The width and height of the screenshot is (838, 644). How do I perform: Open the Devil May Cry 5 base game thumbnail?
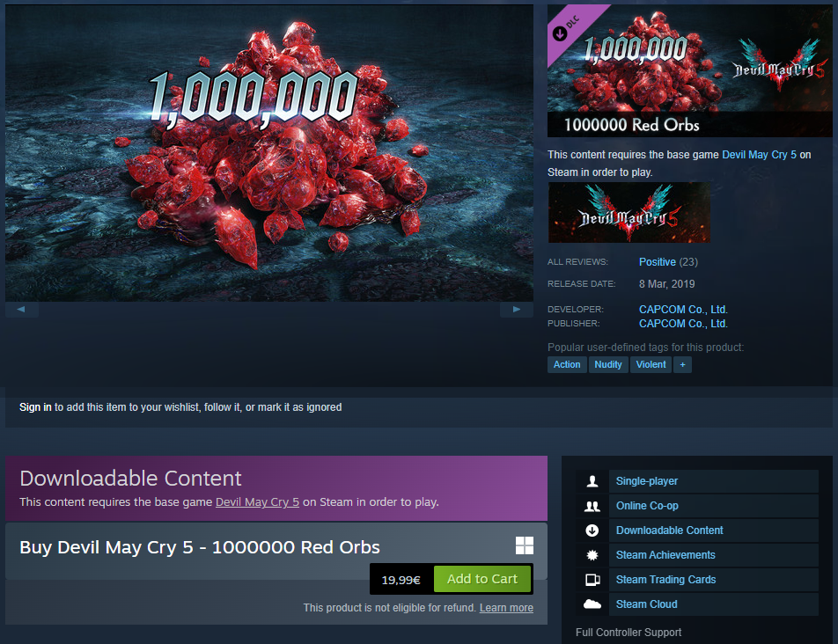(x=629, y=213)
